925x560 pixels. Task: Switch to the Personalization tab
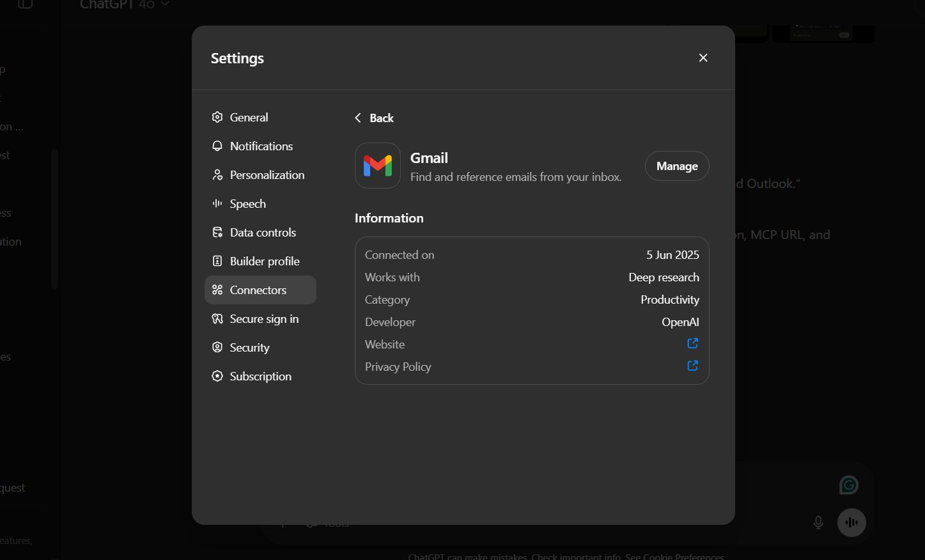coord(260,175)
